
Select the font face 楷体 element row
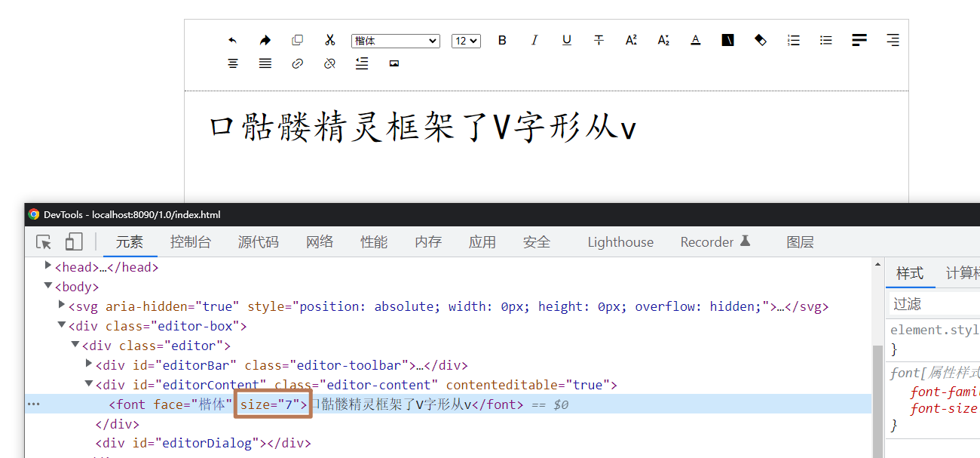(449, 404)
